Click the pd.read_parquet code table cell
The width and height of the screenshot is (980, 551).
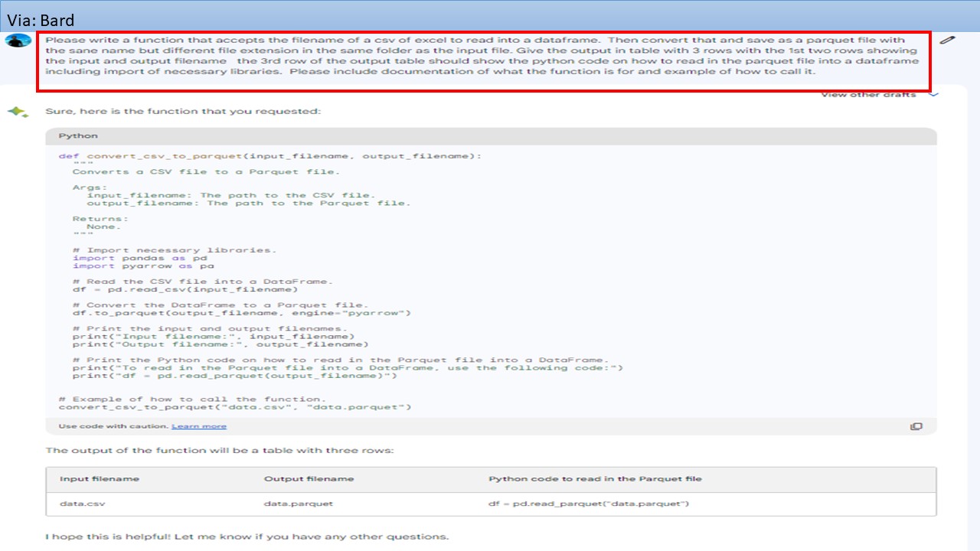[x=589, y=504]
